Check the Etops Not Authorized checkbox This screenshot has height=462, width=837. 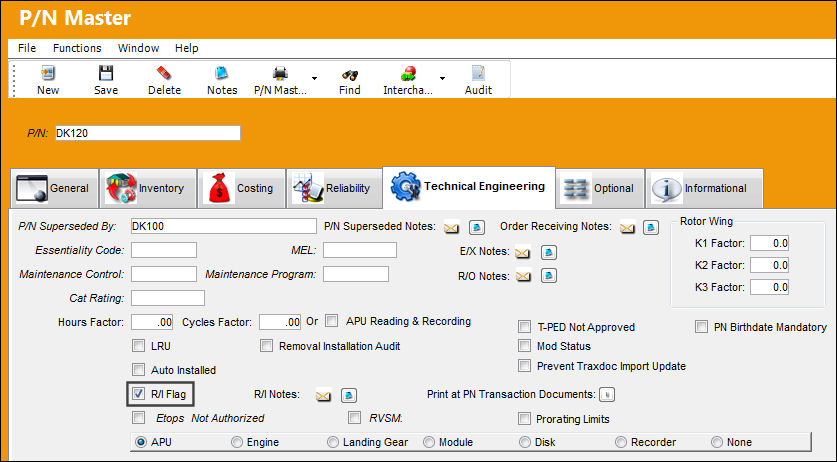click(138, 417)
